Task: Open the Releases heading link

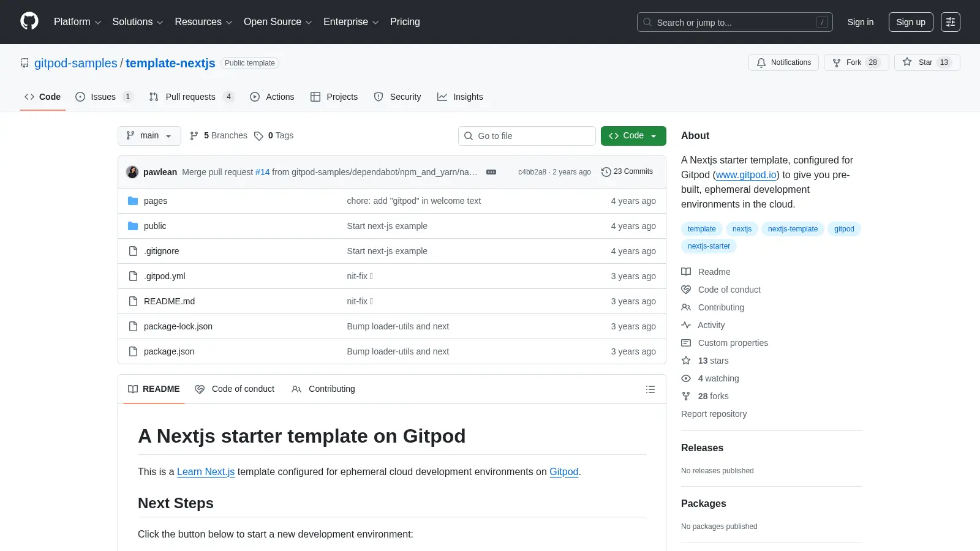Action: tap(702, 448)
